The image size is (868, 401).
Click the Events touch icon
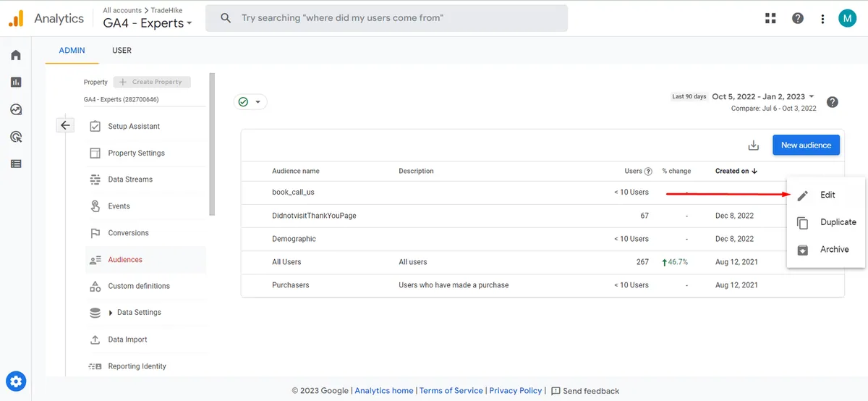[95, 206]
